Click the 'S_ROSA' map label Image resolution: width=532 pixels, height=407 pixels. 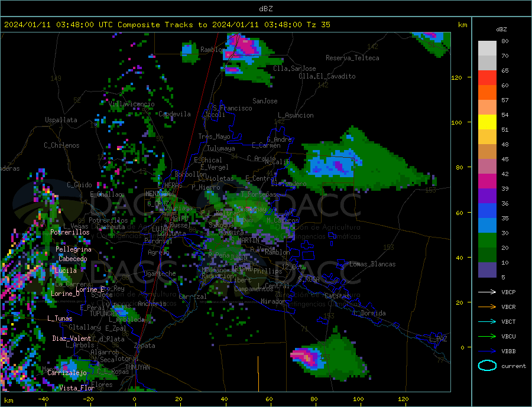click(309, 279)
